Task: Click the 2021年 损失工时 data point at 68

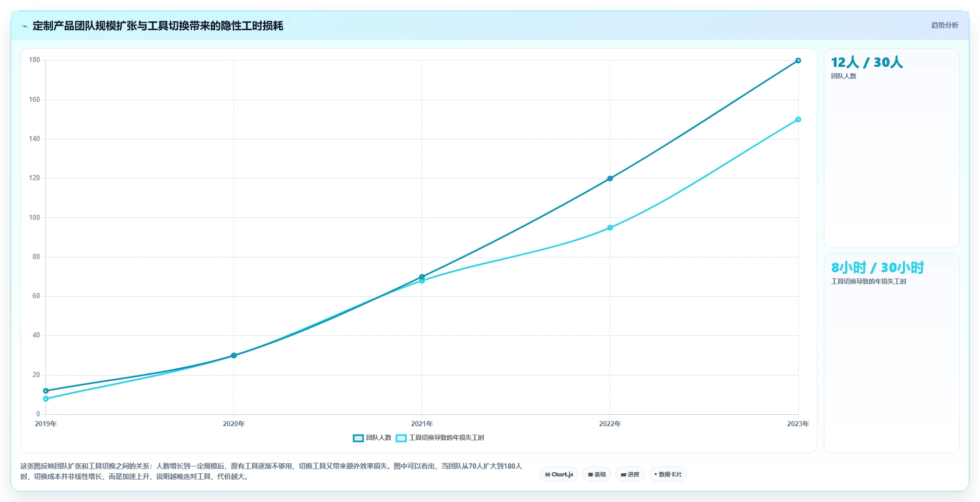Action: coord(422,281)
